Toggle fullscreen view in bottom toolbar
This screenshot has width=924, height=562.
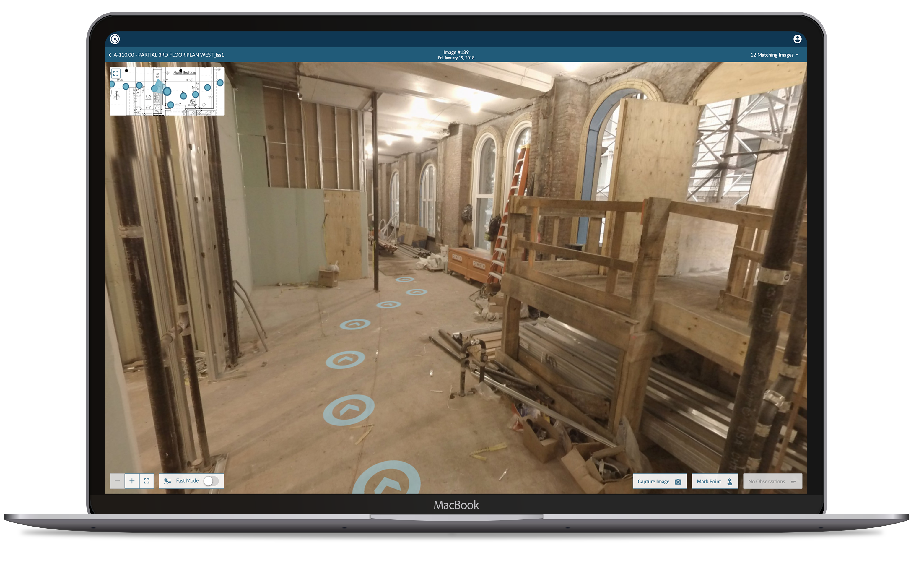(x=147, y=481)
